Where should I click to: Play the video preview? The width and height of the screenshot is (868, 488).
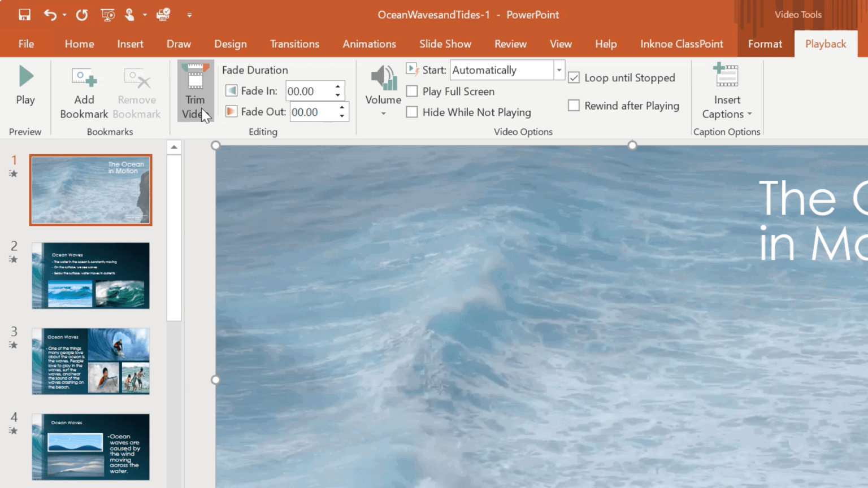click(x=25, y=85)
